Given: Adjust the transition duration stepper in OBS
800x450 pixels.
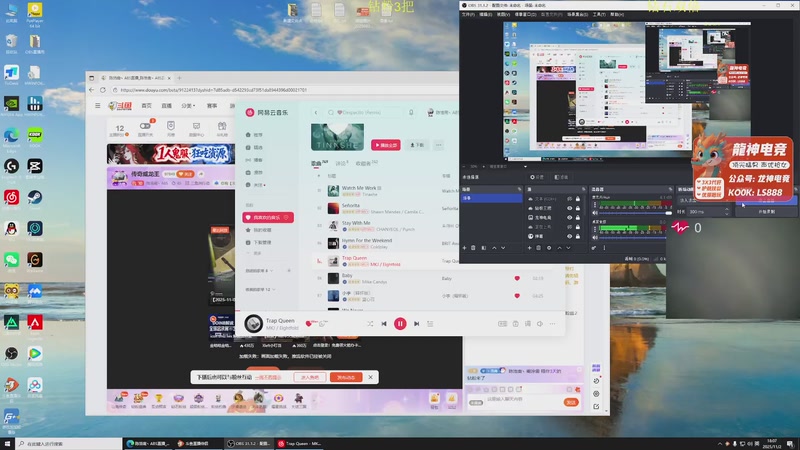Looking at the screenshot, I should click(727, 211).
